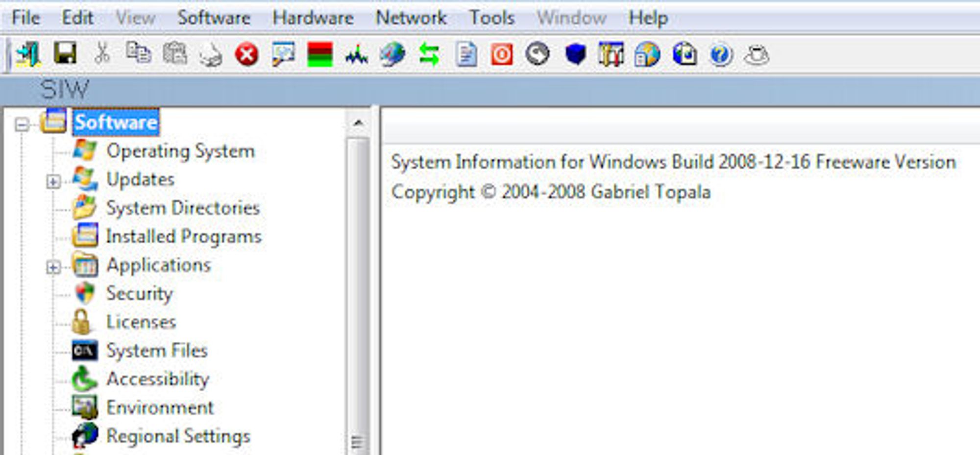Expand the Updates tree node

[x=53, y=182]
